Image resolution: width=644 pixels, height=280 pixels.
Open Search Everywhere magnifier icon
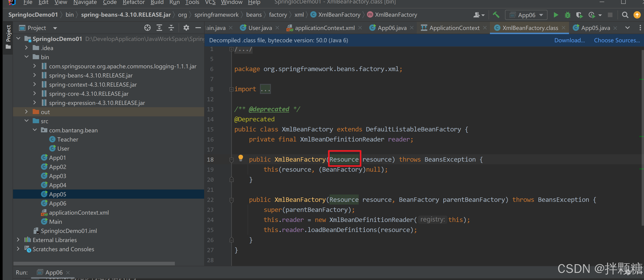click(625, 15)
